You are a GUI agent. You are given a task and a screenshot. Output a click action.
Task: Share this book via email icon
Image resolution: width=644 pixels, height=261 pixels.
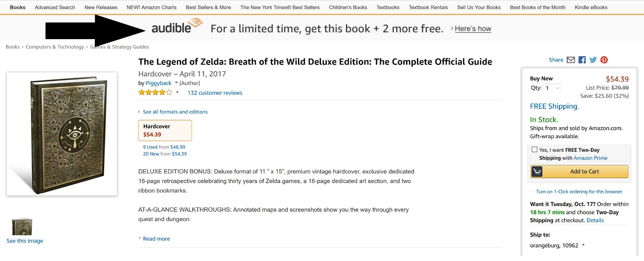tap(571, 60)
